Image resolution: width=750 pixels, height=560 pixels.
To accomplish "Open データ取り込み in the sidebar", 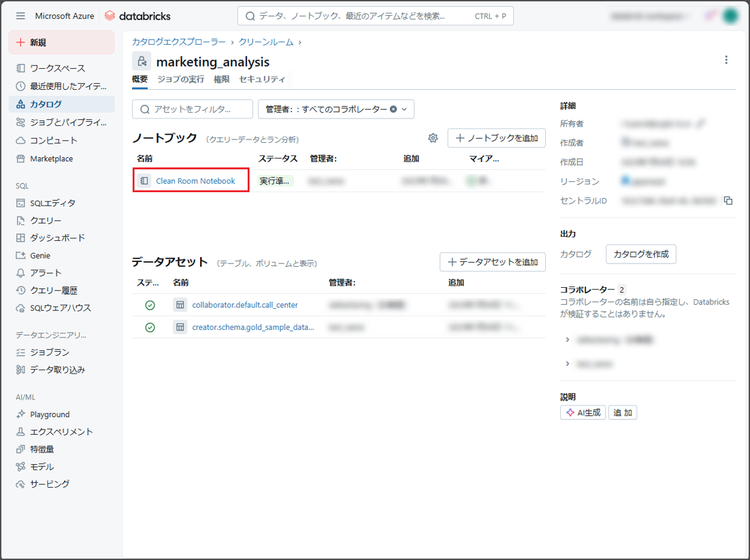I will click(x=61, y=369).
